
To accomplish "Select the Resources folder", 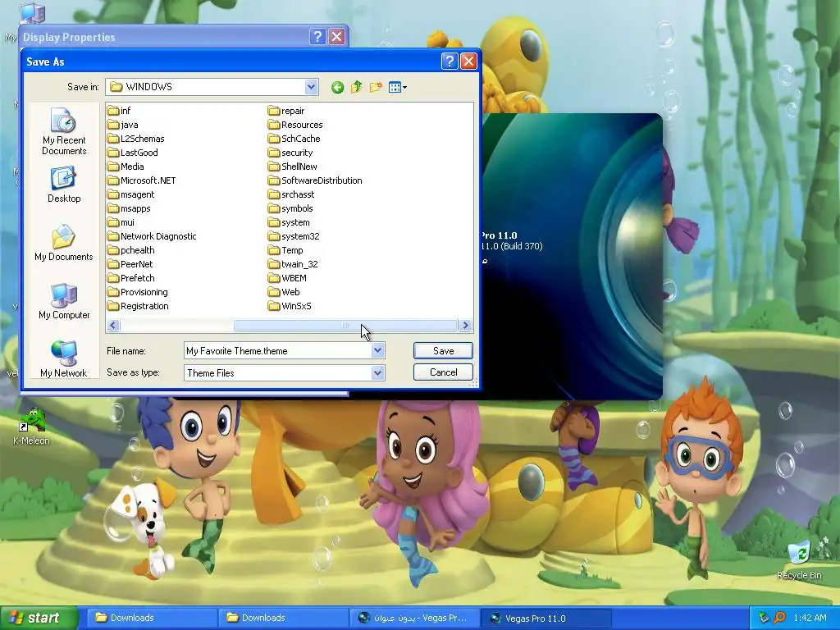I will (295, 125).
